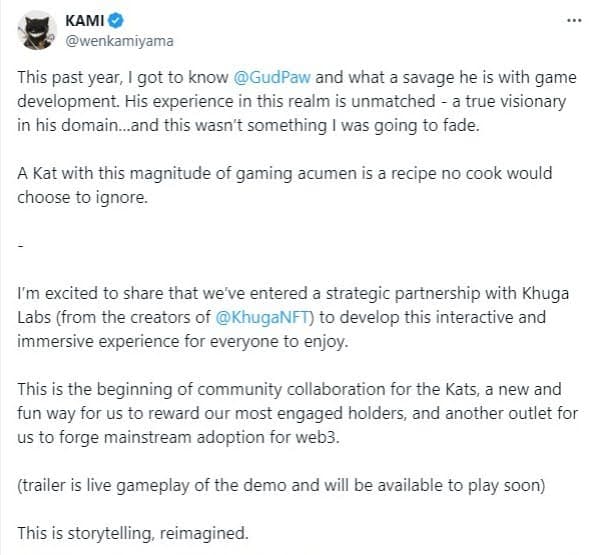Click the KAMI display name
The width and height of the screenshot is (589, 555).
pos(85,20)
